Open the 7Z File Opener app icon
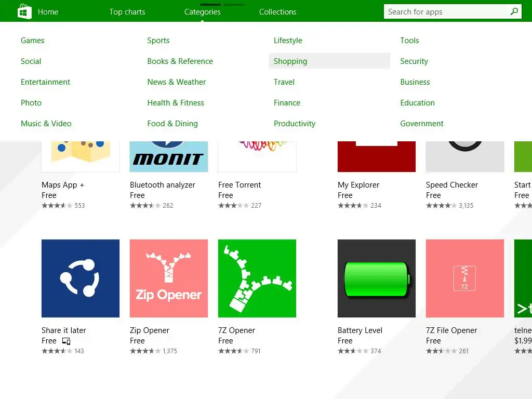532x399 pixels. [465, 278]
